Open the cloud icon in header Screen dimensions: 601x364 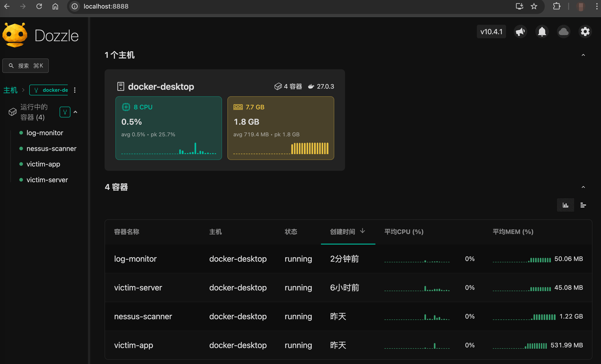click(x=563, y=32)
